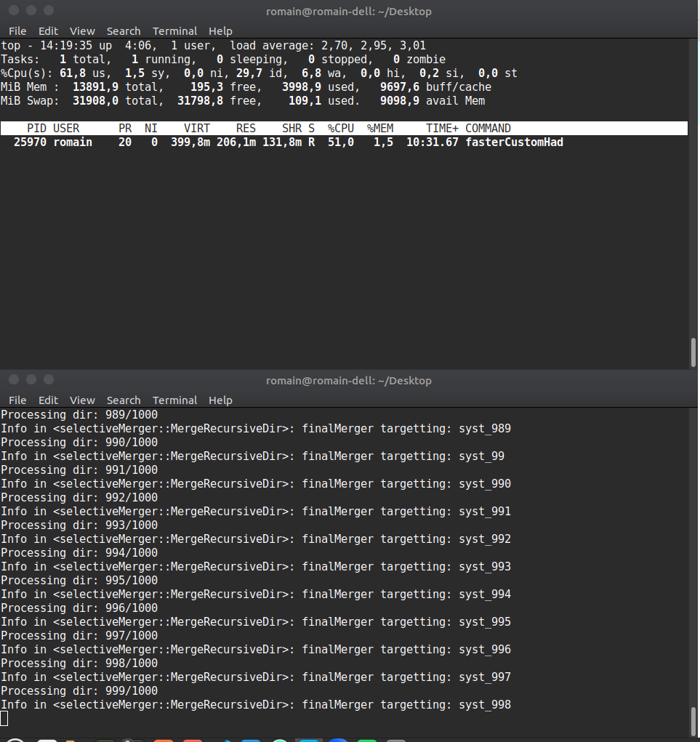Image resolution: width=700 pixels, height=742 pixels.
Task: Expand the View menu dropdown
Action: click(x=82, y=31)
